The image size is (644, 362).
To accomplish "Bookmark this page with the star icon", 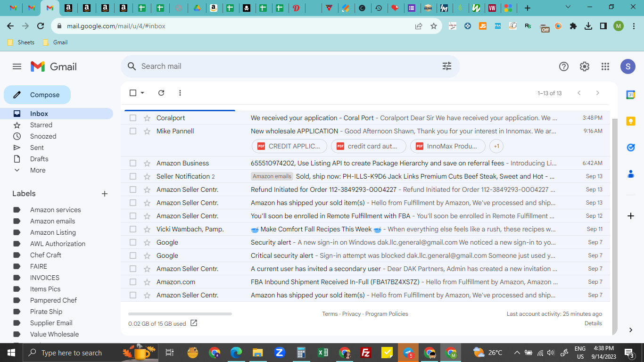I will [x=434, y=26].
